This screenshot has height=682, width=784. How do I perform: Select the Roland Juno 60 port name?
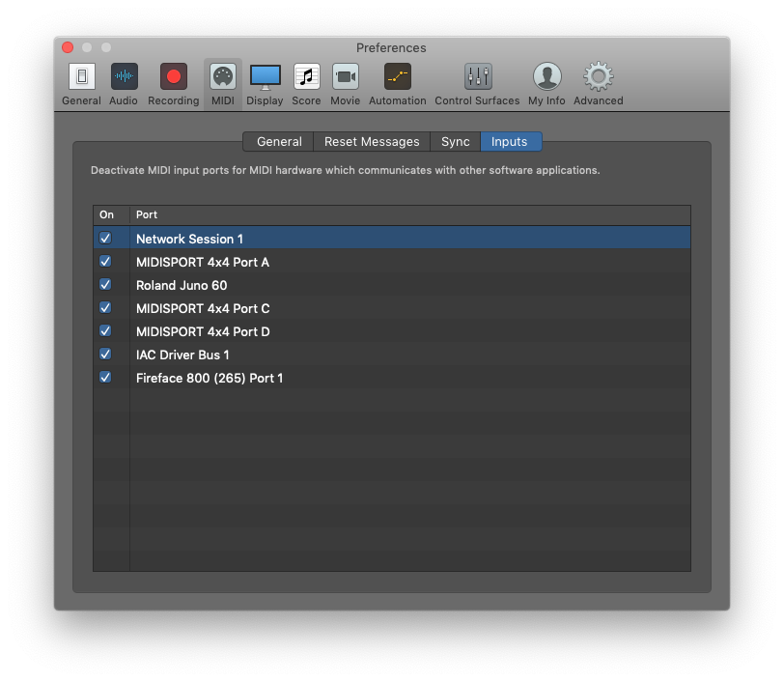tap(182, 285)
